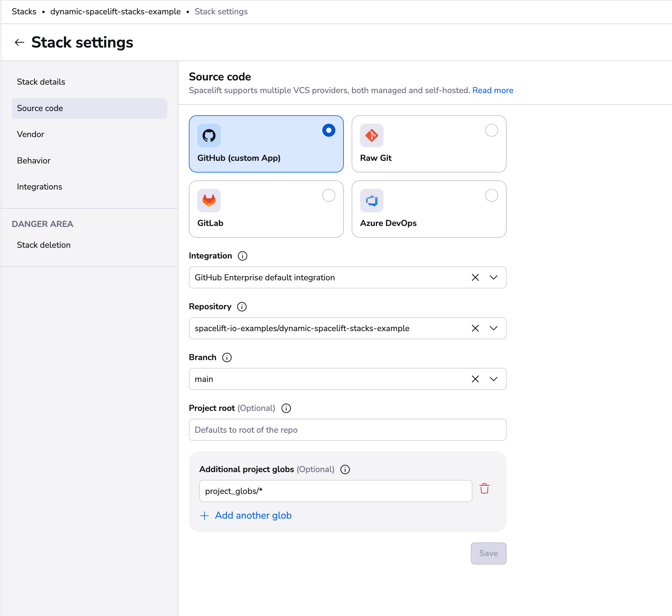Click the back arrow beside Stack settings

tap(19, 42)
